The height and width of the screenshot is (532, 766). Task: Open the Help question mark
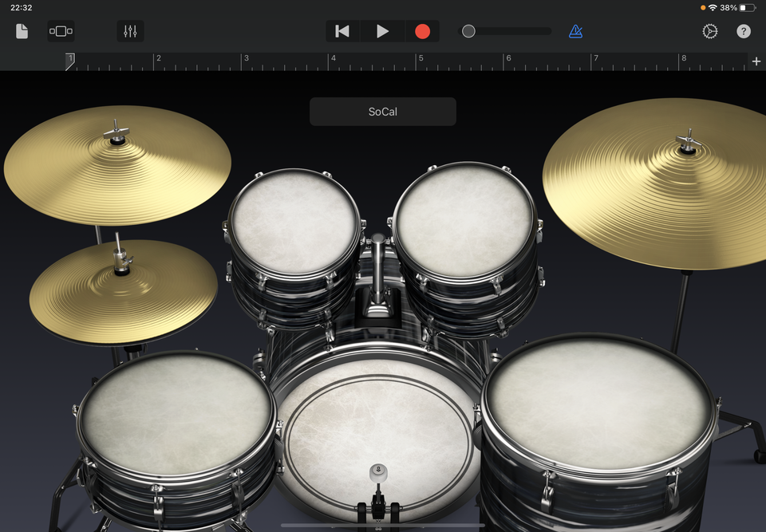point(744,31)
